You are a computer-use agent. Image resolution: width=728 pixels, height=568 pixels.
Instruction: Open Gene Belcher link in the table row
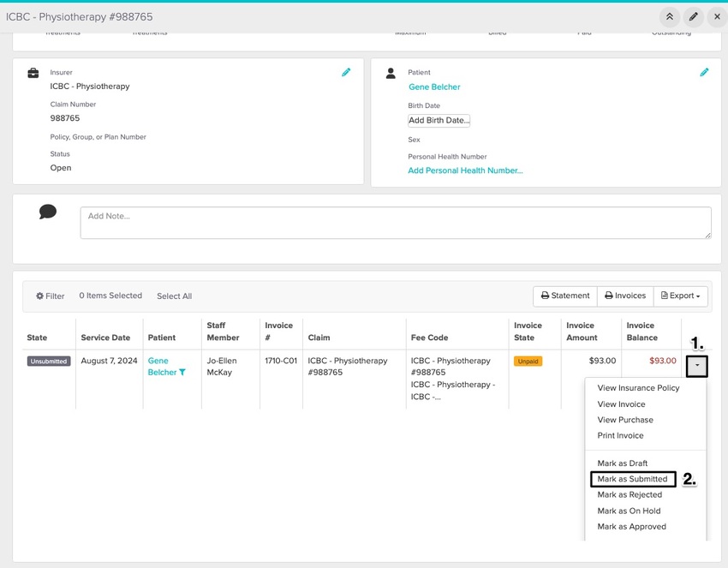162,367
